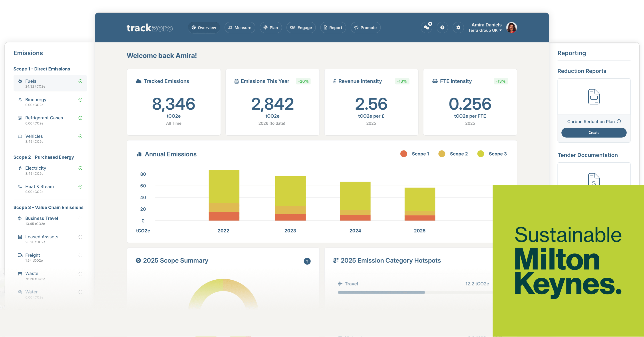Screen dimensions: 644x337
Task: Open the Report tab
Action: 333,28
